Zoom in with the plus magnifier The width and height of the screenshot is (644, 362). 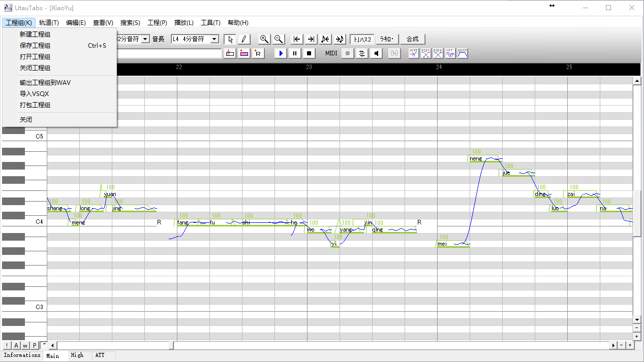[264, 39]
